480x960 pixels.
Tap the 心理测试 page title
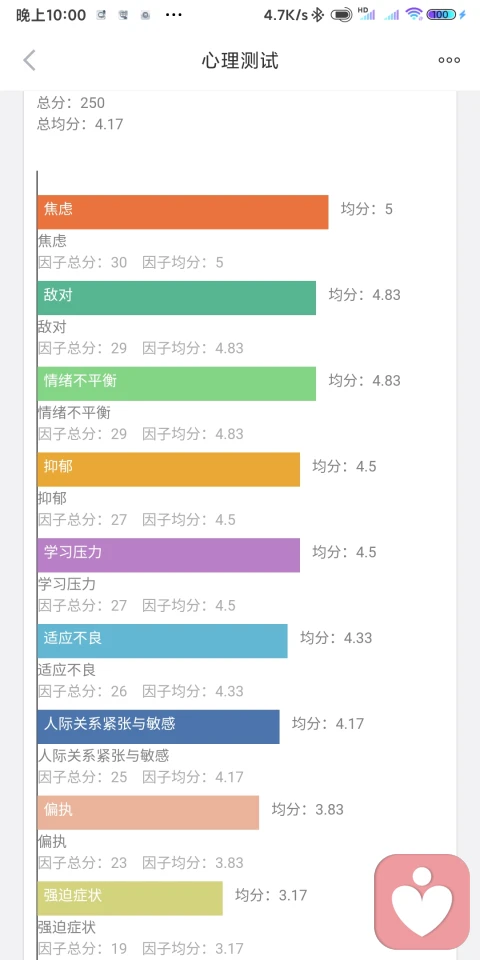tap(240, 61)
